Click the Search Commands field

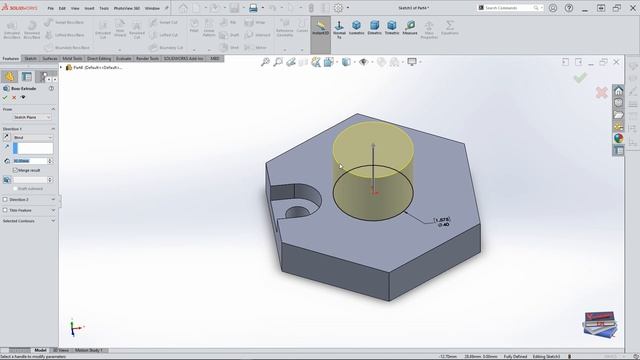[510, 8]
